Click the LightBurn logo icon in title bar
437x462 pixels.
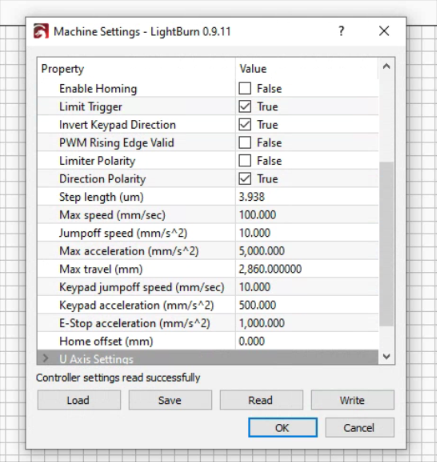41,31
